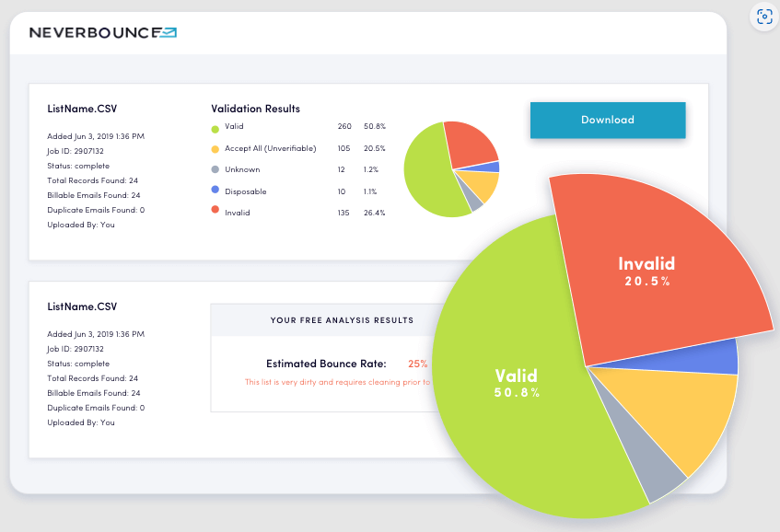
Task: Click the NeverBounce envelope logo icon
Action: pos(169,33)
